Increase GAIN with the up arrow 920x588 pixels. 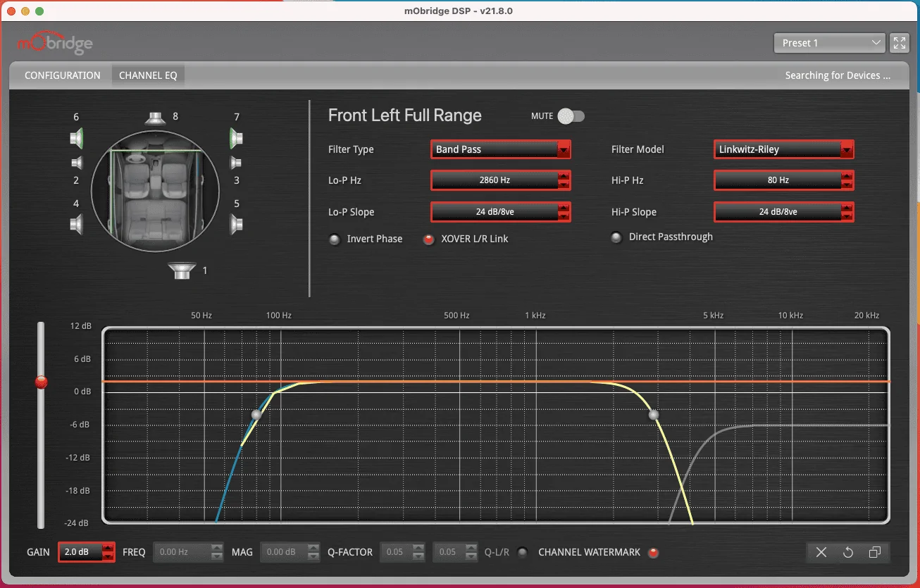point(108,548)
